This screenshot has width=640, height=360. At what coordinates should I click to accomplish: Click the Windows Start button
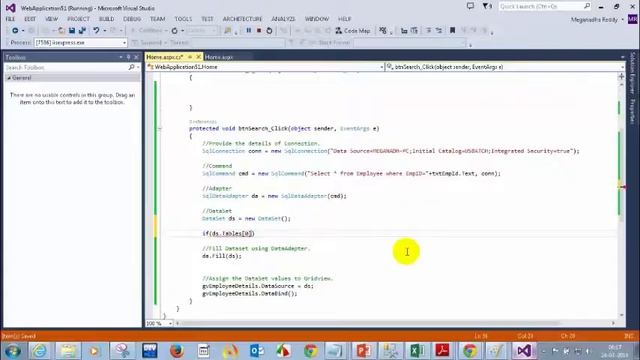coord(13,351)
